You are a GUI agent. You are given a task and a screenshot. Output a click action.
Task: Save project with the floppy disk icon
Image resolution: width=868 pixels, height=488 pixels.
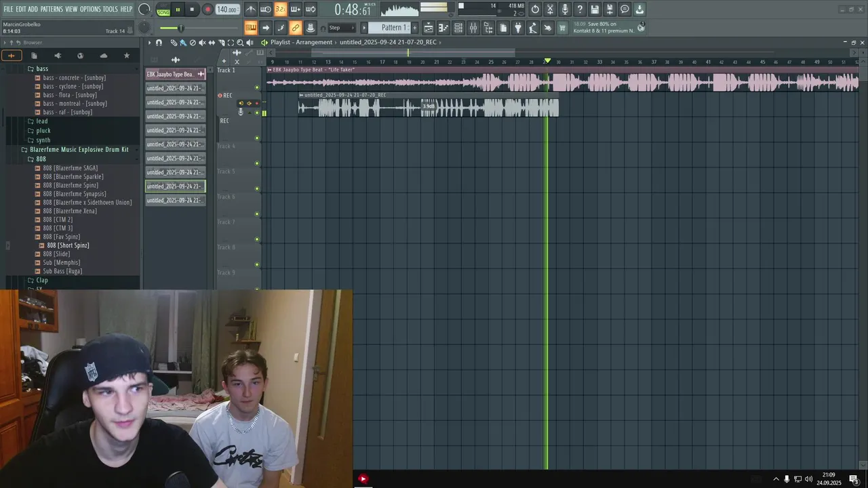point(595,9)
